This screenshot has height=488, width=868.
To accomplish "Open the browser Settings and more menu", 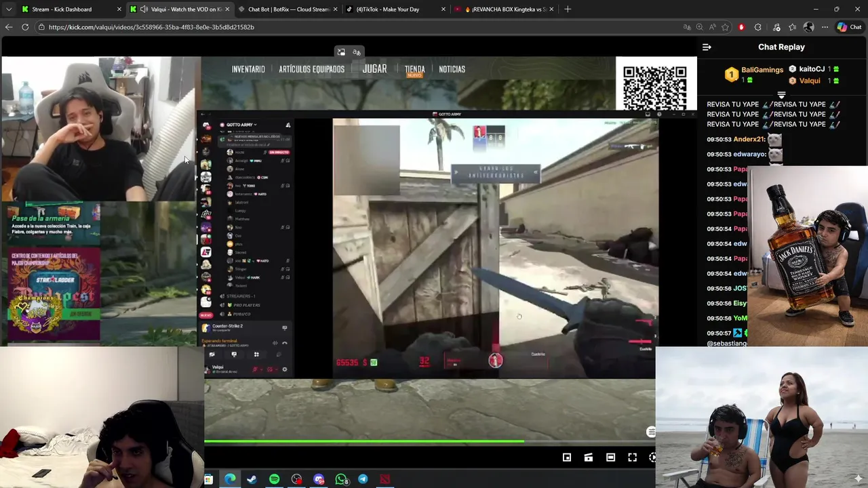I will tap(825, 27).
